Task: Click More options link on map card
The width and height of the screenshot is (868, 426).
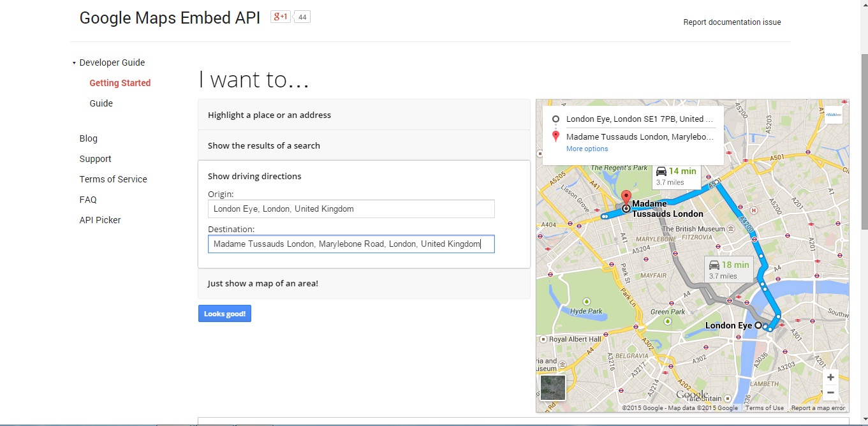Action: coord(587,149)
